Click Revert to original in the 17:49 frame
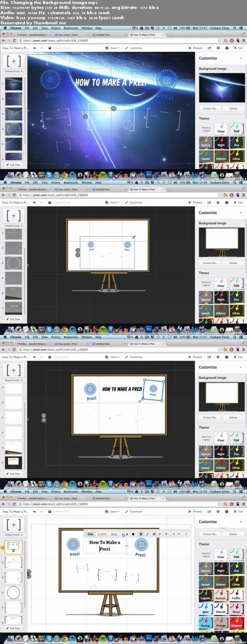 pos(206,284)
